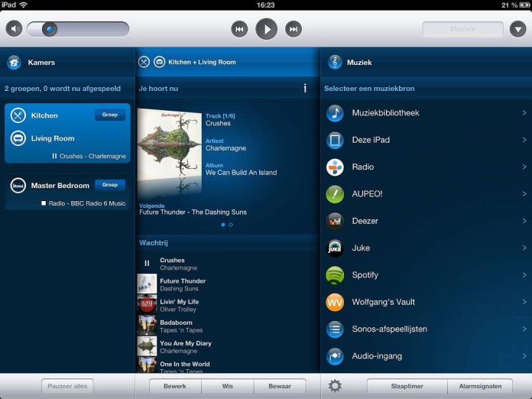
Task: Open the Alarmsignalen tab
Action: [x=480, y=386]
